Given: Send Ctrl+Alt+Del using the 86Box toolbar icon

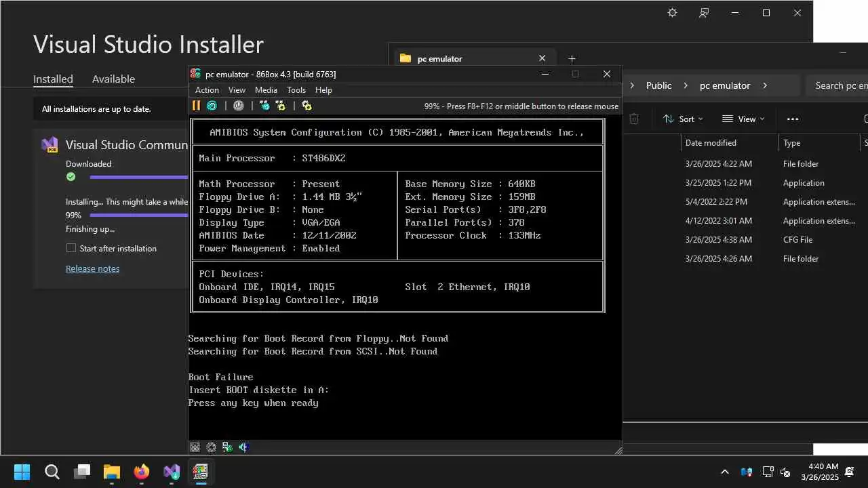Looking at the screenshot, I should click(265, 106).
